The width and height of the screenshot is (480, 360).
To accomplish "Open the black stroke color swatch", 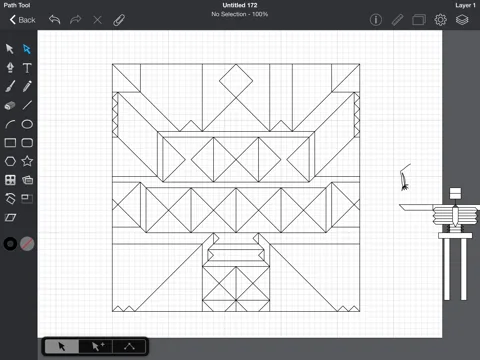I will coord(10,244).
